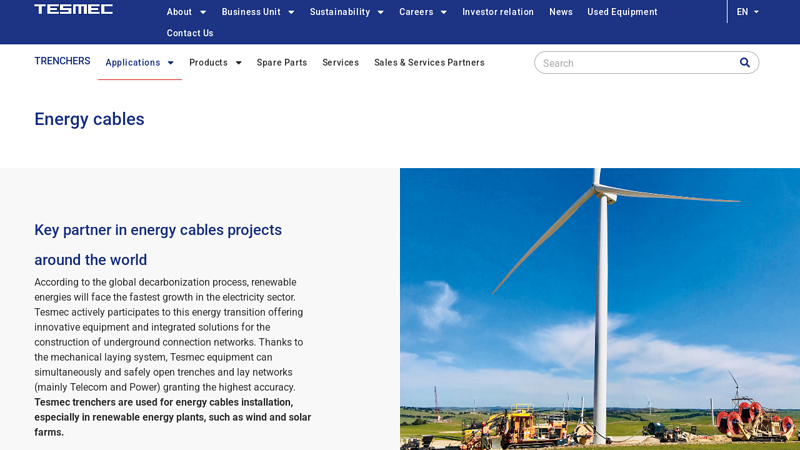Click the wind turbine photo
Image resolution: width=800 pixels, height=450 pixels.
[600, 309]
